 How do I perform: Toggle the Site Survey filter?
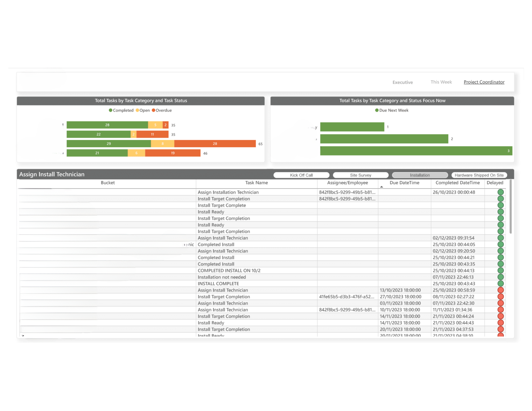[x=361, y=175]
